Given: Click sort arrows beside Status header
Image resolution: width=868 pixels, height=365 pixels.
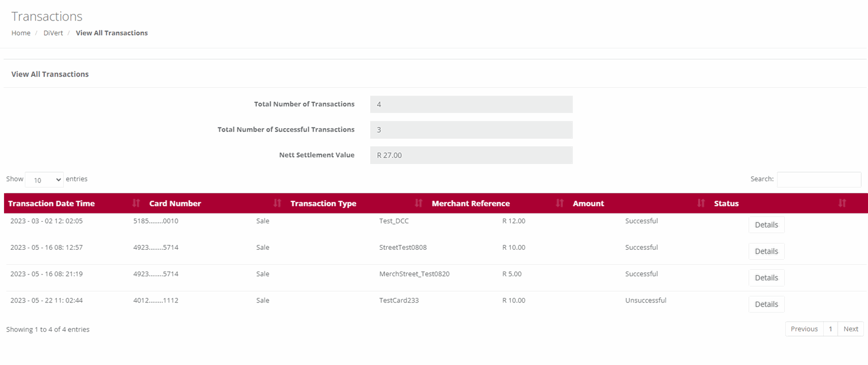Looking at the screenshot, I should tap(842, 203).
